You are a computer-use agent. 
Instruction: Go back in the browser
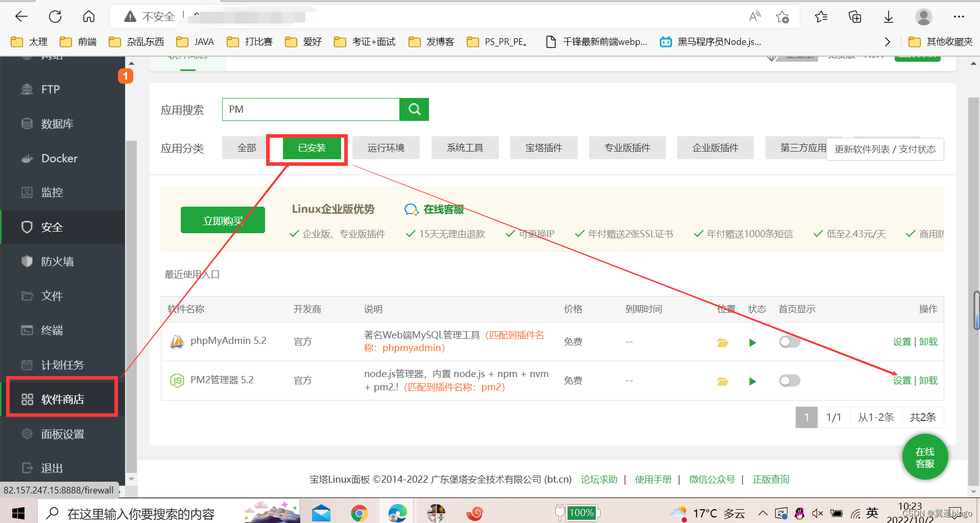tap(21, 17)
